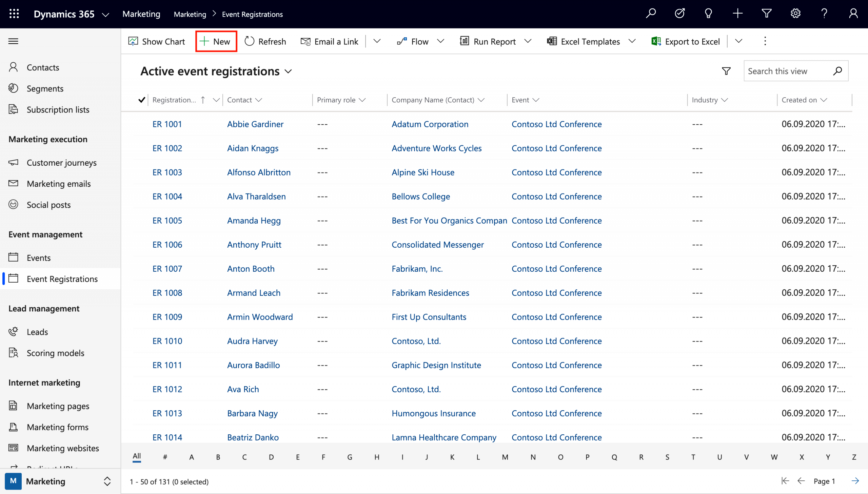Go to first page arrow icon
Screen dimensions: 868x494
pos(785,481)
